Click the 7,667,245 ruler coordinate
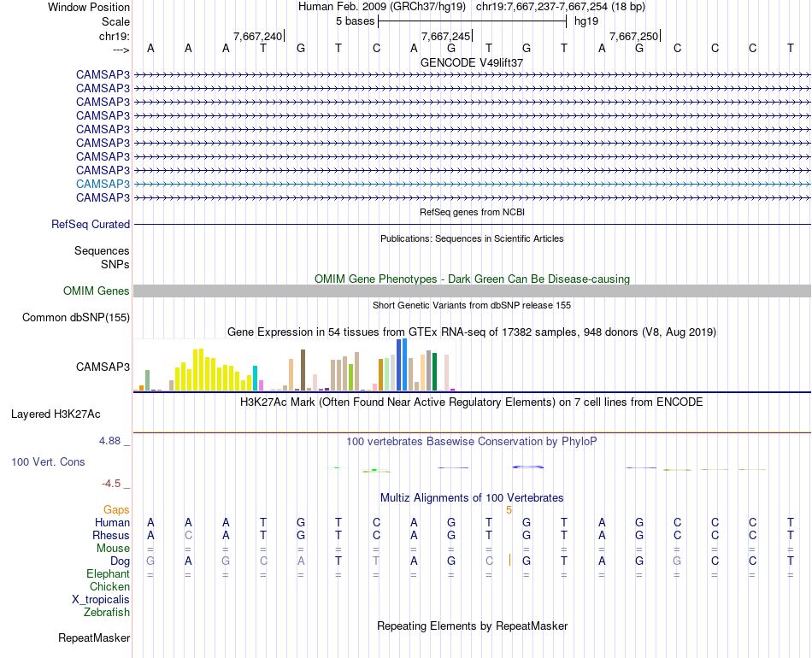The height and width of the screenshot is (658, 812). (x=445, y=36)
